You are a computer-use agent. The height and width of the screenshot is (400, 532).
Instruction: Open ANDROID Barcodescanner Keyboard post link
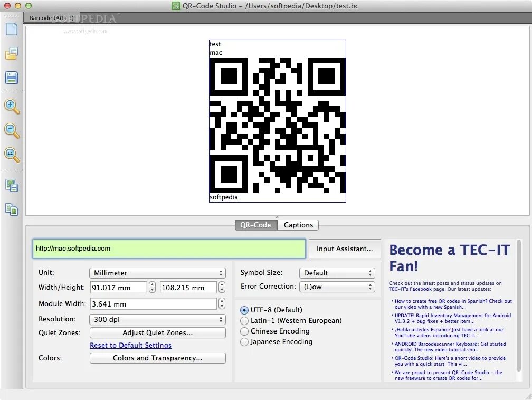point(450,347)
